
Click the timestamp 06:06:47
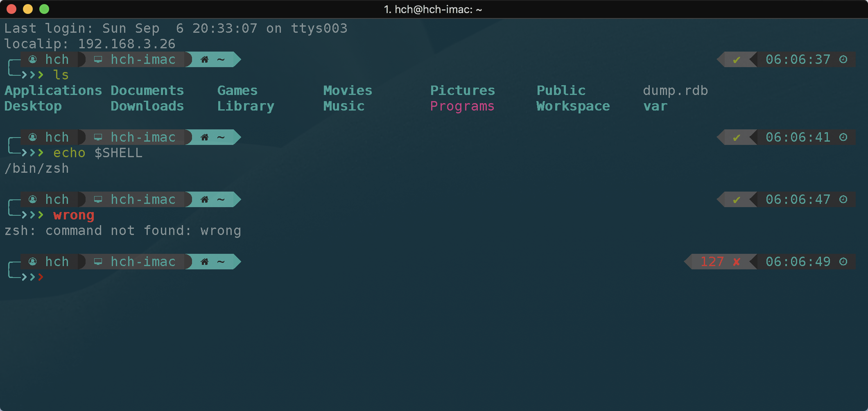(x=798, y=199)
